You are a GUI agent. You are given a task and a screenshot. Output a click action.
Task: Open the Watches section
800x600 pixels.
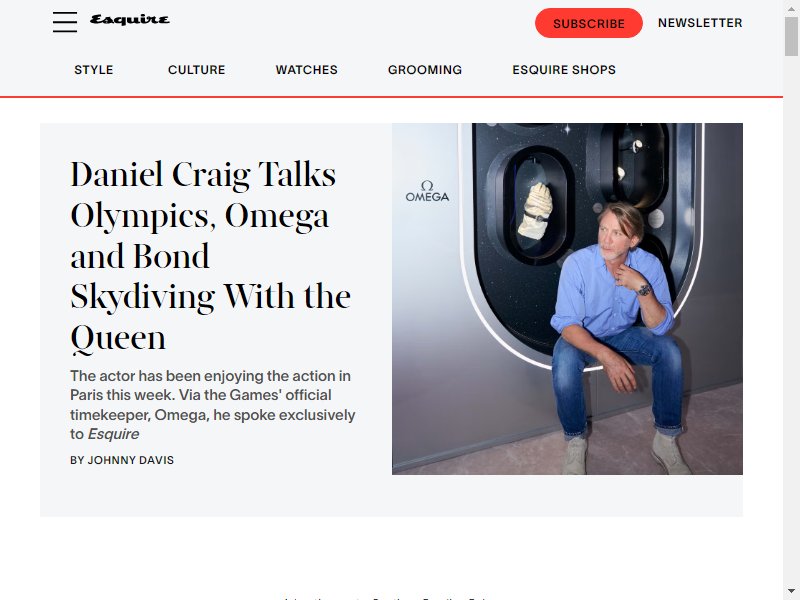click(307, 70)
